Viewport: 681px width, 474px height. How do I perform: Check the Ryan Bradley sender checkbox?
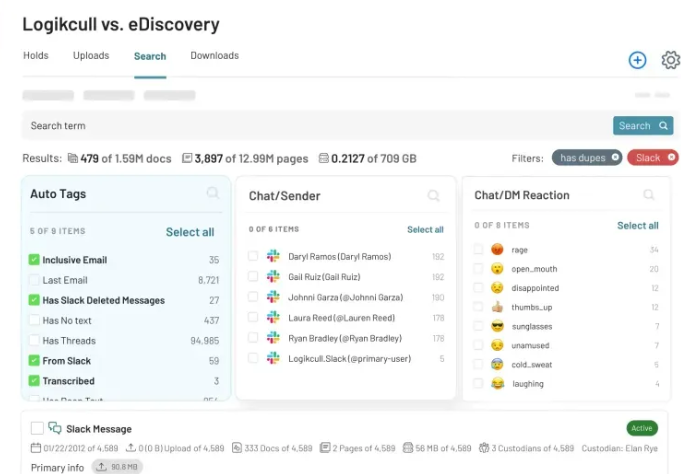pyautogui.click(x=253, y=338)
